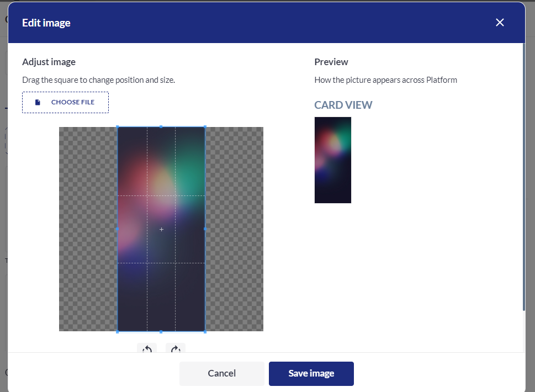This screenshot has width=535, height=392.
Task: Close the Edit image dialog
Action: [x=500, y=23]
